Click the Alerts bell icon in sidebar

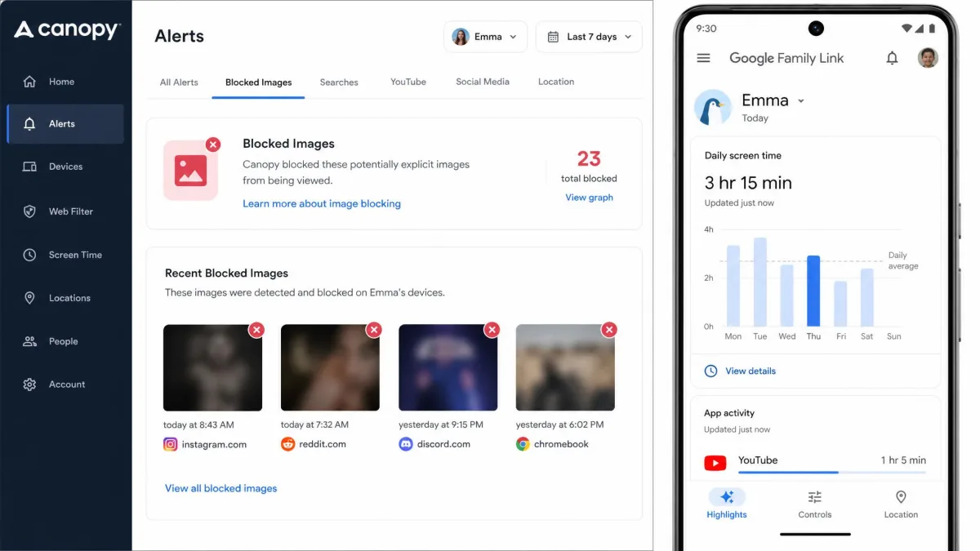click(x=29, y=124)
